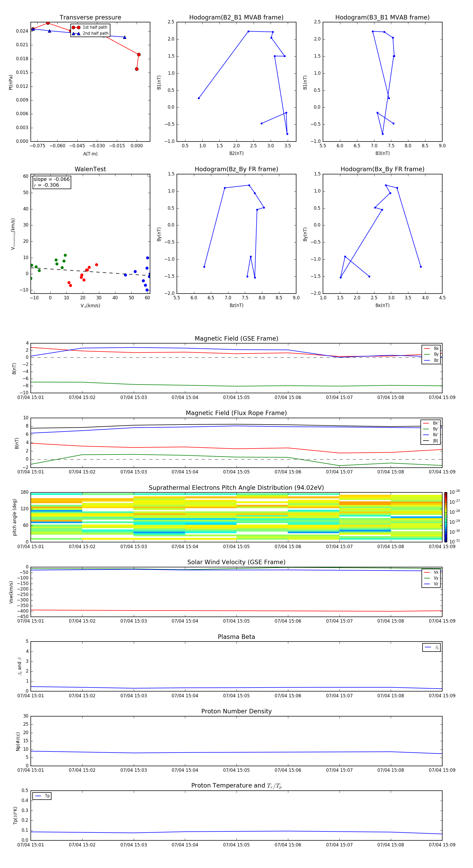This screenshot has height=868, width=473.
Task: Click the 10^-26 colorbar label
Action: coord(455,492)
